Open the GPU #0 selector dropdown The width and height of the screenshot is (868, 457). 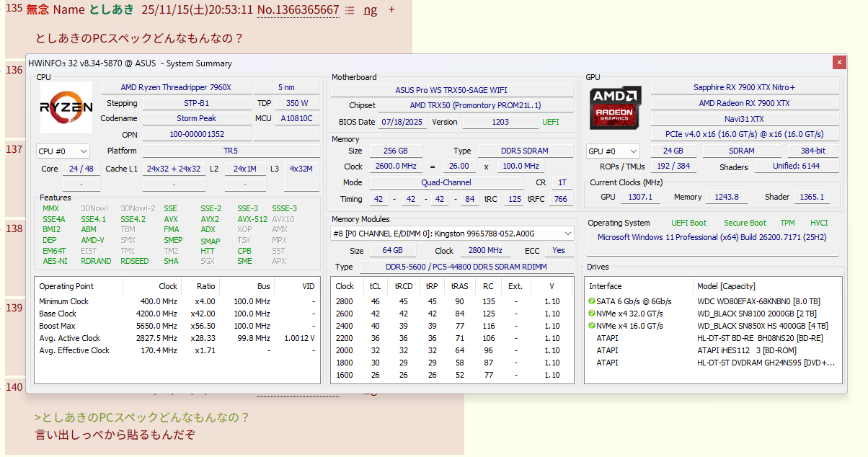point(613,151)
